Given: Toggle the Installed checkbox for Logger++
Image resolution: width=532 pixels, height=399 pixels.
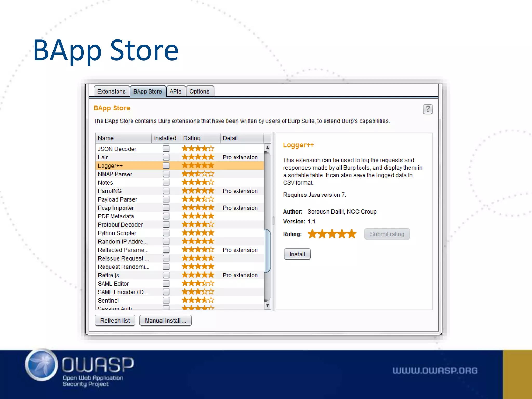Looking at the screenshot, I should (x=166, y=165).
